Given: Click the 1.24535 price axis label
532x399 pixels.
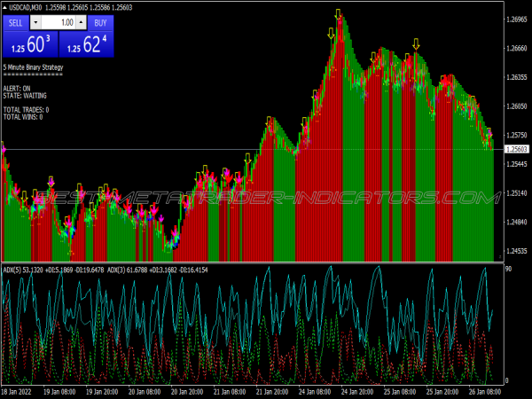Looking at the screenshot, I should click(x=517, y=251).
